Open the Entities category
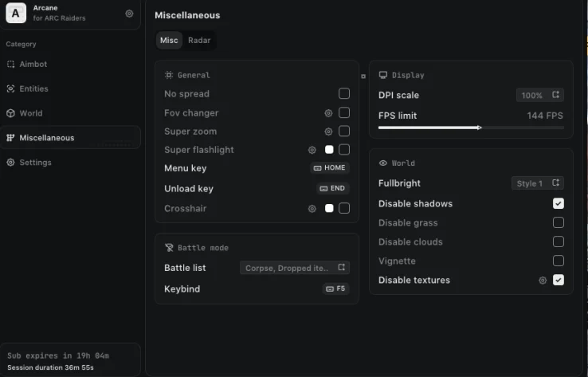This screenshot has width=588, height=377. tap(33, 89)
